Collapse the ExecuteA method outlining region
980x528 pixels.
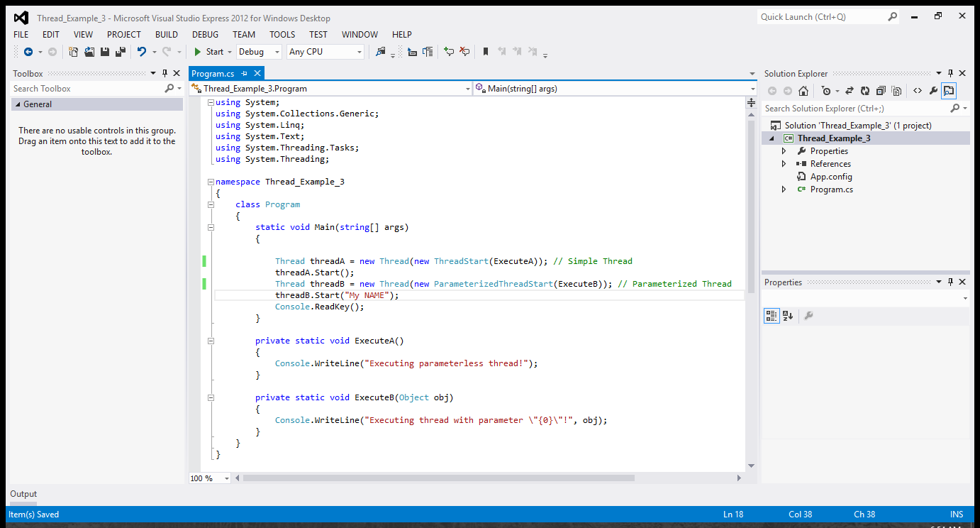pos(211,341)
